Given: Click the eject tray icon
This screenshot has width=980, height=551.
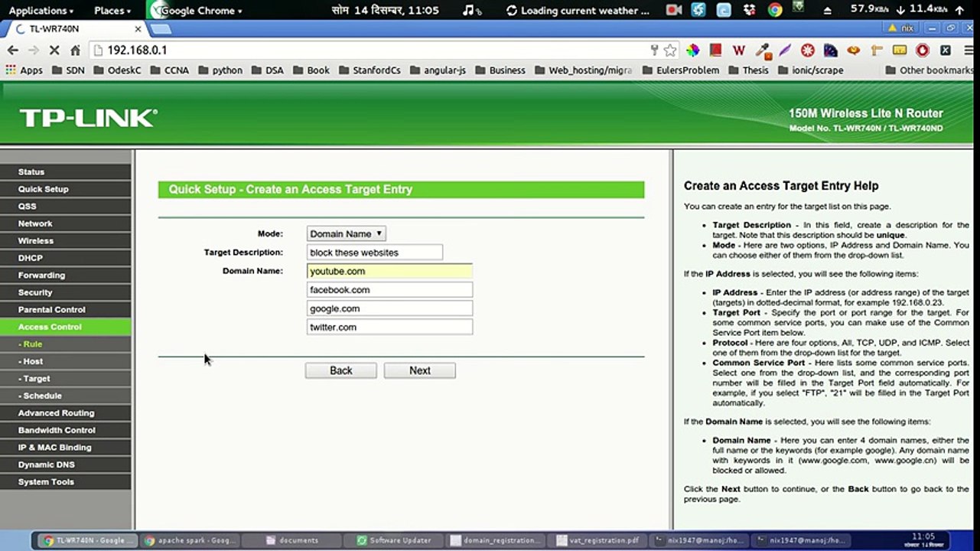Looking at the screenshot, I should click(828, 11).
